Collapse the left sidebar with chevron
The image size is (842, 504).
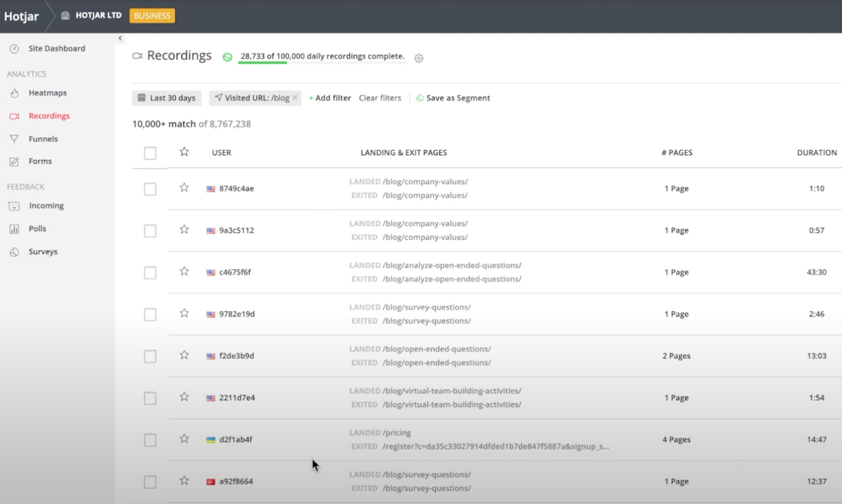pos(120,38)
